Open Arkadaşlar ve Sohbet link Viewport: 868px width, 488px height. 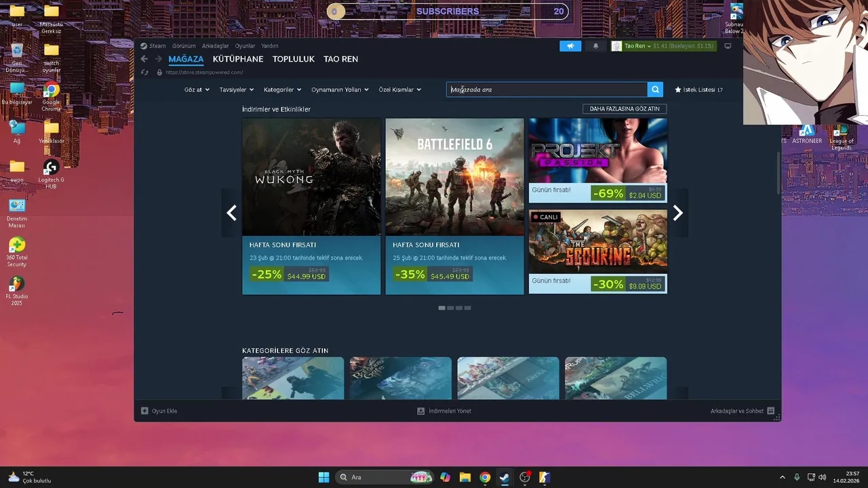click(736, 411)
